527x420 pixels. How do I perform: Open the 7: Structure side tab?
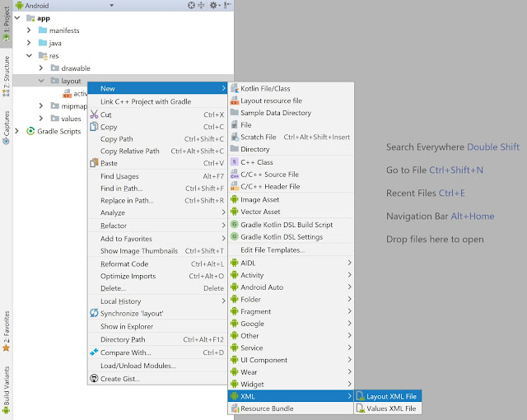click(6, 77)
